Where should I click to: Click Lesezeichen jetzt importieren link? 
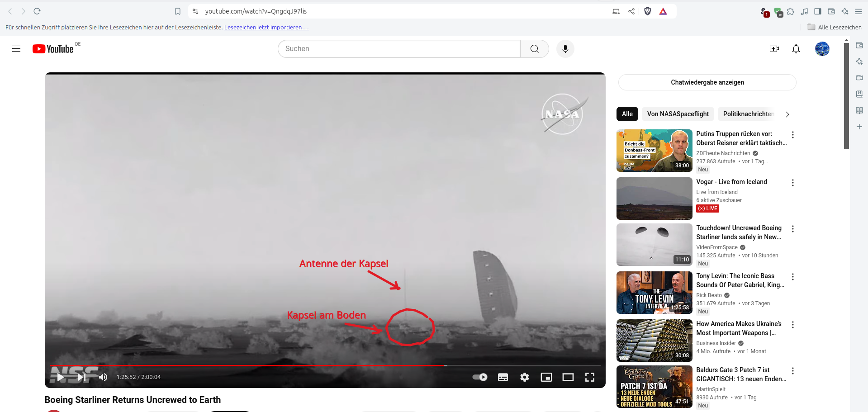[266, 28]
